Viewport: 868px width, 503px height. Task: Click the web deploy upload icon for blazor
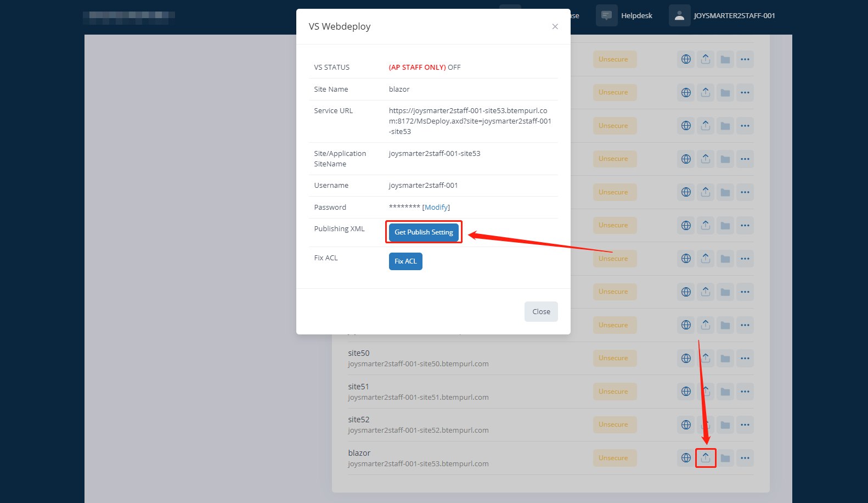706,458
